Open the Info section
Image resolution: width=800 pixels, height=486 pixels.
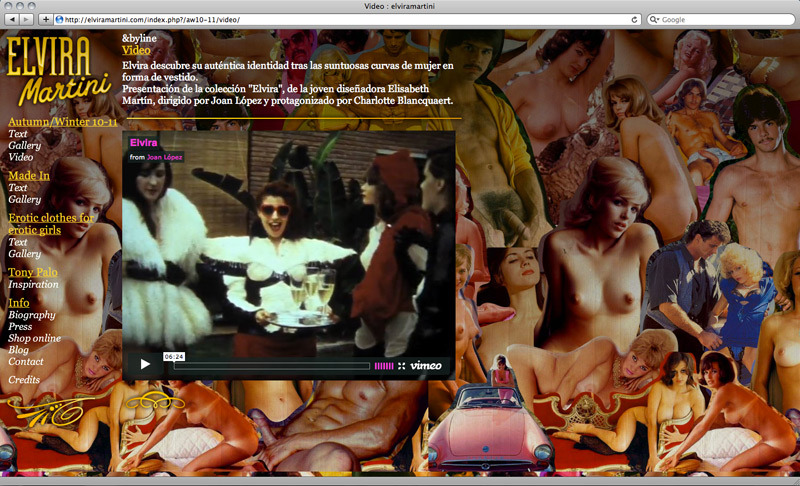(18, 302)
